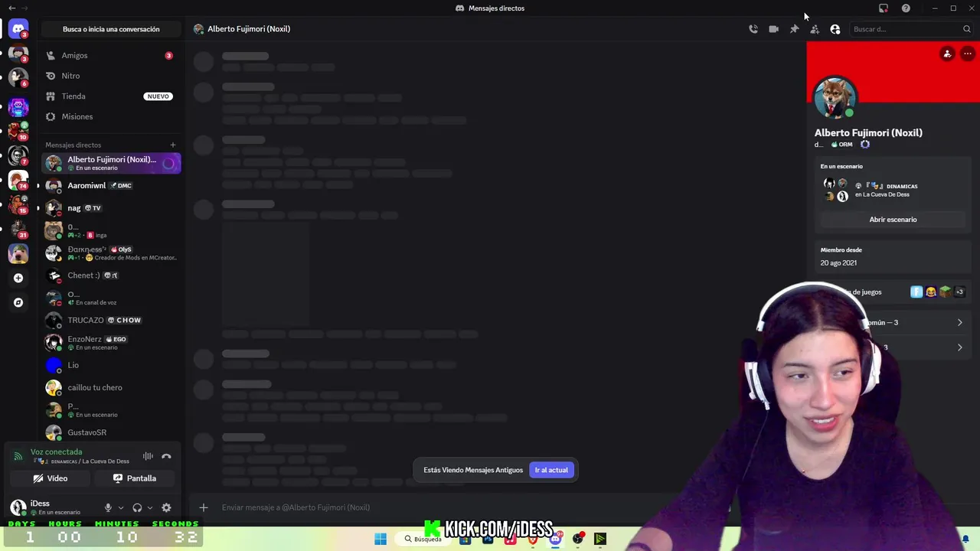Open Brave browser from the taskbar
980x551 pixels.
(533, 539)
